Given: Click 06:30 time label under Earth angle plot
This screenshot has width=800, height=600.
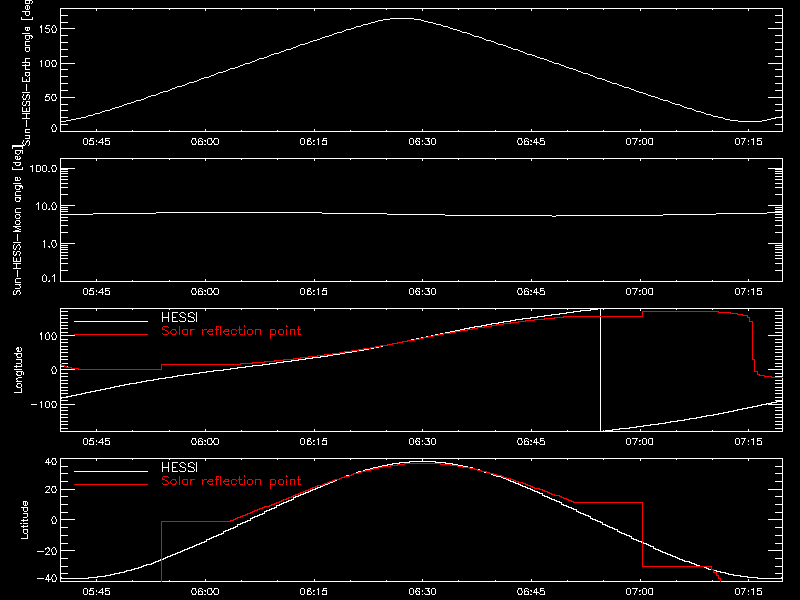Looking at the screenshot, I should coord(422,141).
